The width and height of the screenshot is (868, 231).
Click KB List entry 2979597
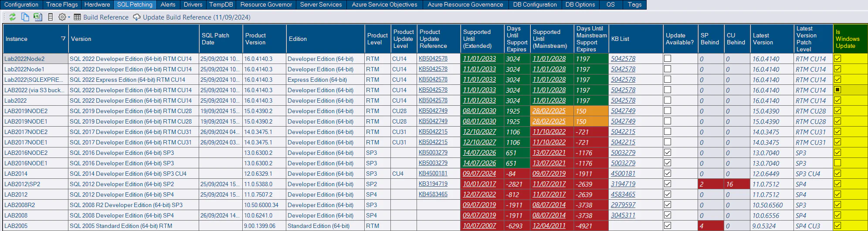(623, 205)
